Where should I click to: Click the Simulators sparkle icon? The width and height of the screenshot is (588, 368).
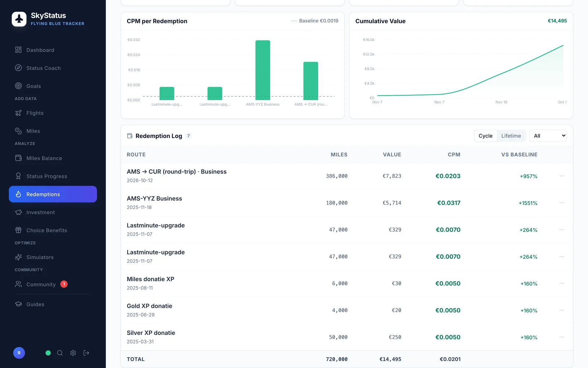pos(18,257)
